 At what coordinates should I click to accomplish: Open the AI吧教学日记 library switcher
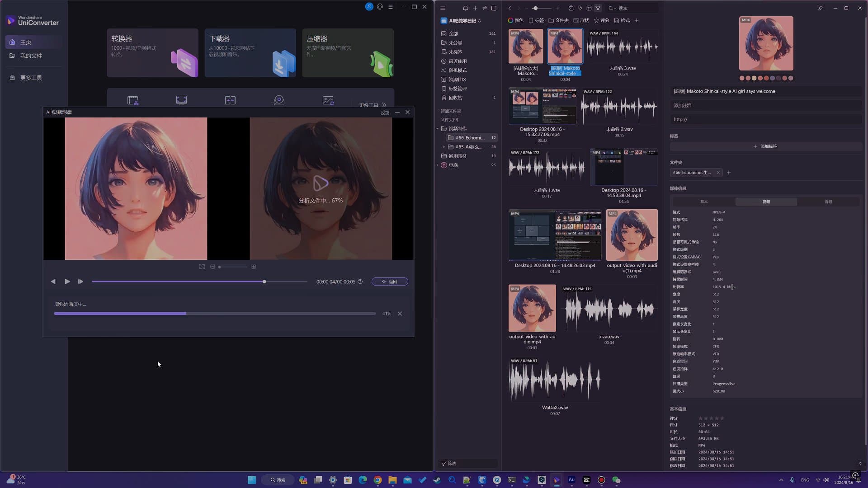pyautogui.click(x=461, y=21)
